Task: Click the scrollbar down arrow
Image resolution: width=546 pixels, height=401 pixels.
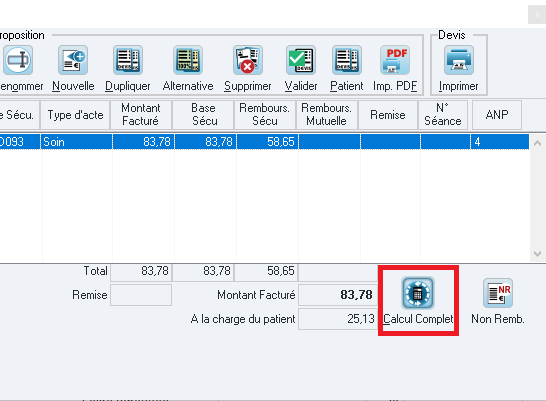Action: [x=537, y=254]
